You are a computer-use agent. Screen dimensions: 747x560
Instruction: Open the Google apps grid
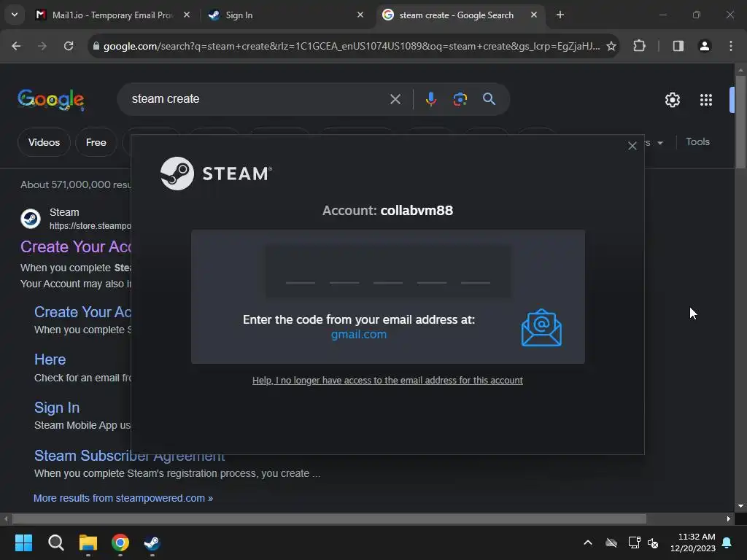pyautogui.click(x=706, y=100)
